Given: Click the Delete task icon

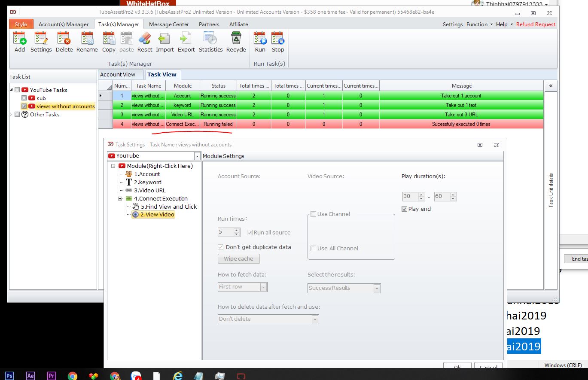Looking at the screenshot, I should pos(64,40).
